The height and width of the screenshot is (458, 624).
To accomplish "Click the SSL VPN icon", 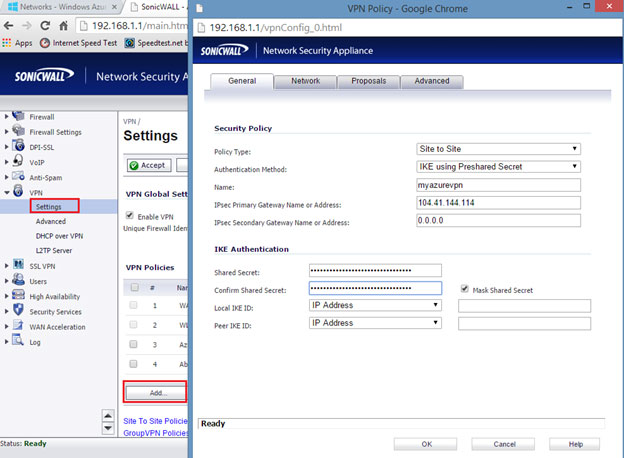I will (x=18, y=265).
